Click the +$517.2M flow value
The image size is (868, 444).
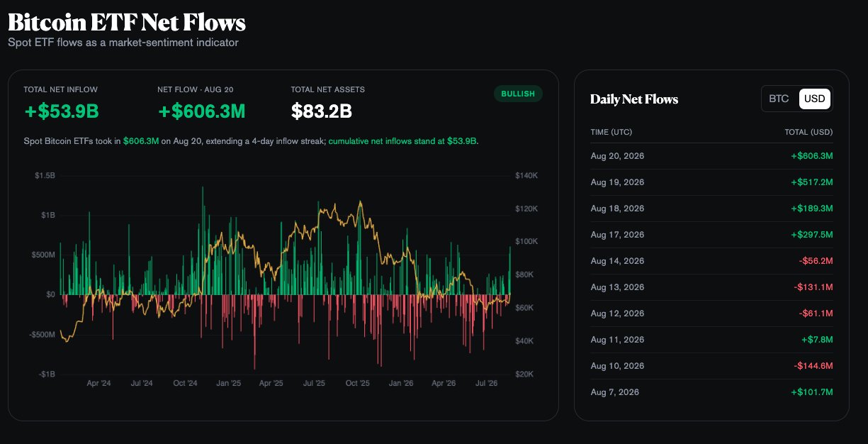click(x=812, y=182)
